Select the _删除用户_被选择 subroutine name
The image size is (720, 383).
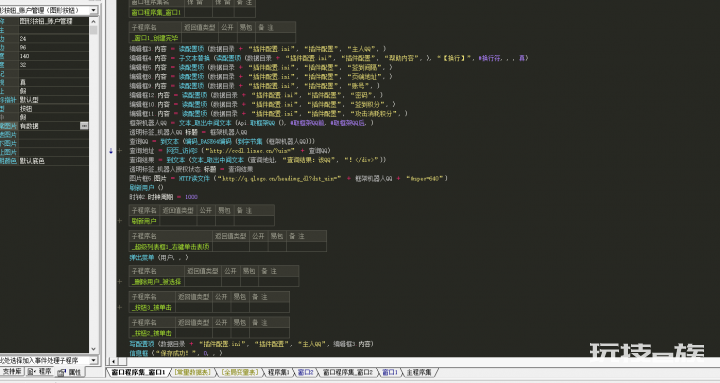coord(157,282)
